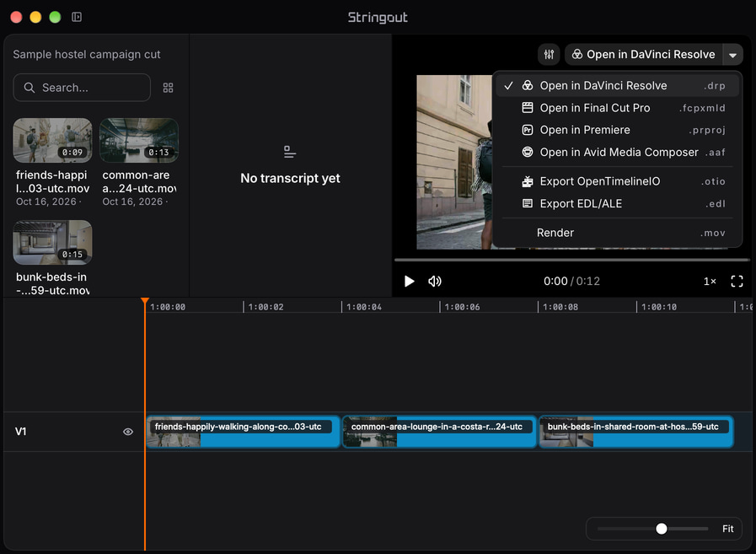Screen dimensions: 756x554
Task: Click the 1:00:08 ruler mark
Action: click(560, 307)
